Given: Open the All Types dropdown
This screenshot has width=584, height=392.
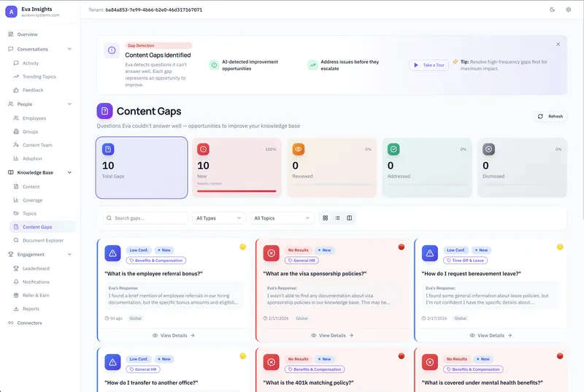Looking at the screenshot, I should [x=218, y=218].
